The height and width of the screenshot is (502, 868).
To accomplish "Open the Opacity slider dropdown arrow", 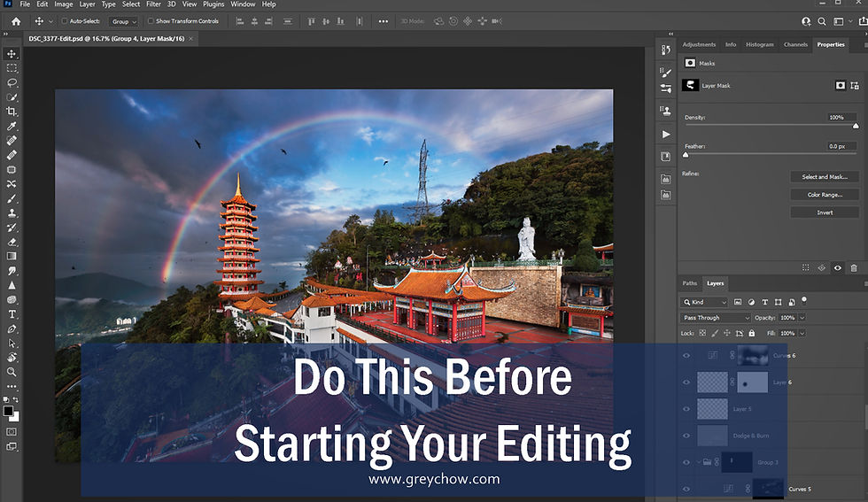I will (x=802, y=318).
